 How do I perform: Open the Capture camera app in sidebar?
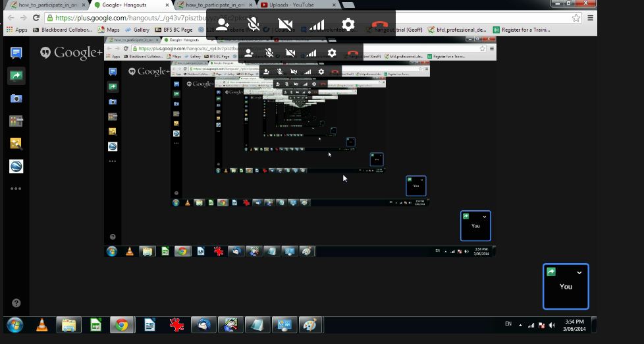tap(16, 98)
